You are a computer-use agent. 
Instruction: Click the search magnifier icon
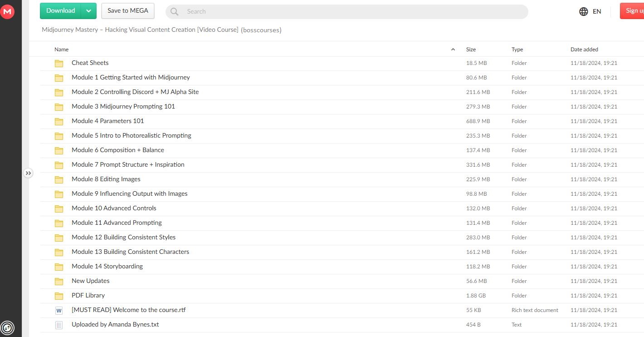tap(175, 12)
